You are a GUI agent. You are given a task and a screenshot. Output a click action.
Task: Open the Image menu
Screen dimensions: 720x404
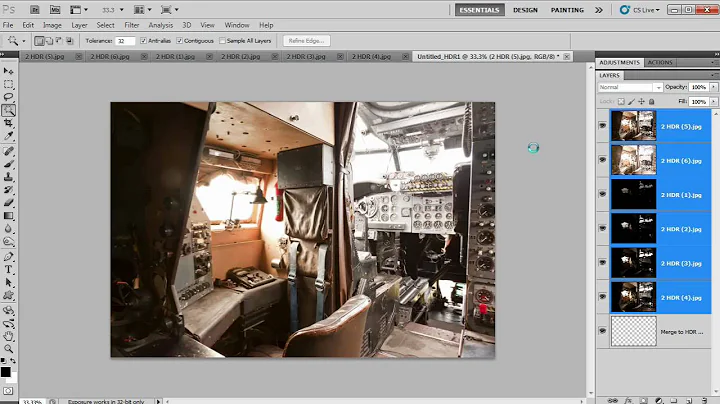(52, 25)
